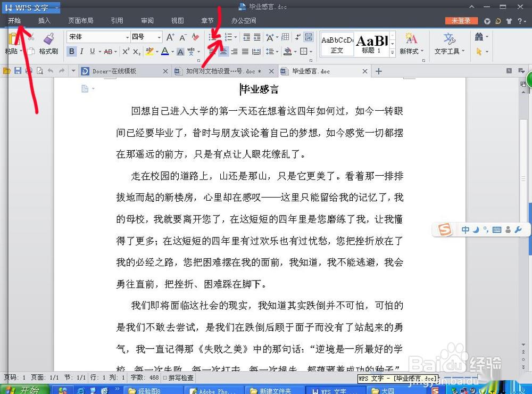Click the WPS 文字 application menu button
The width and height of the screenshot is (532, 394).
point(31,7)
